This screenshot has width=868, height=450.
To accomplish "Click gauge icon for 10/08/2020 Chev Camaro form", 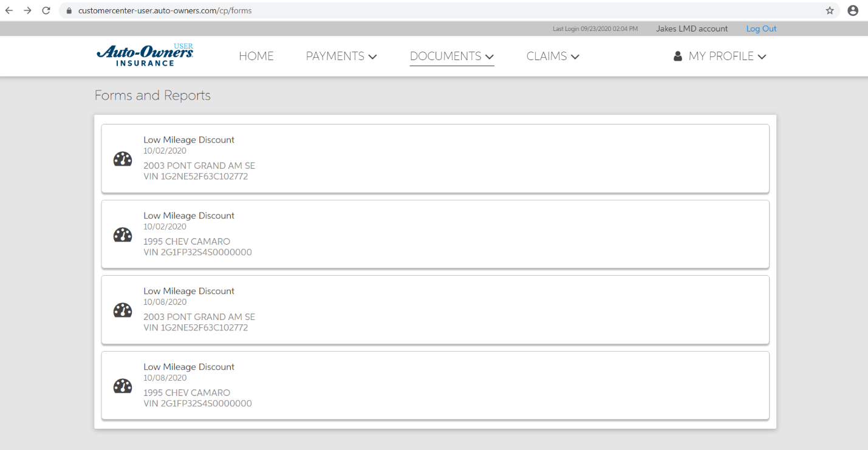I will pyautogui.click(x=123, y=386).
